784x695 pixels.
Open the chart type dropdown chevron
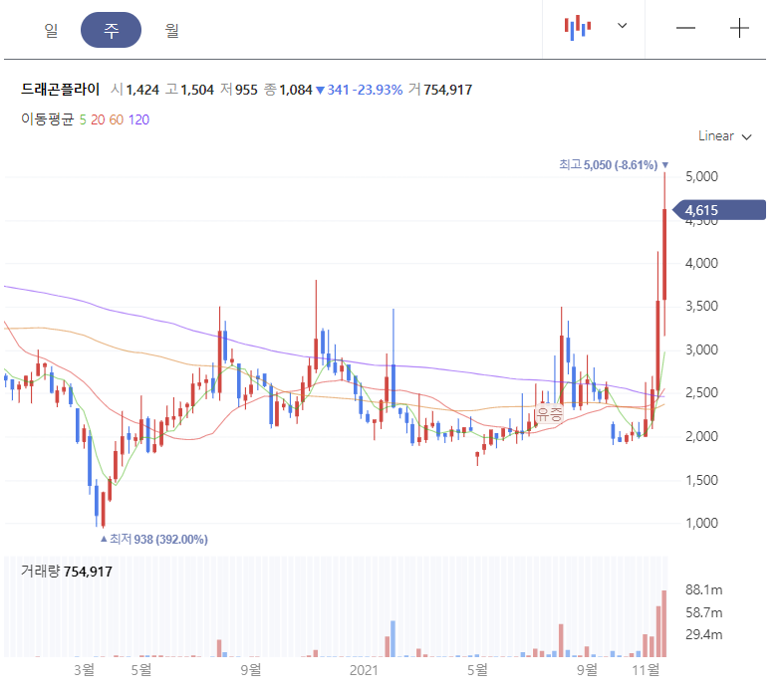pyautogui.click(x=622, y=26)
